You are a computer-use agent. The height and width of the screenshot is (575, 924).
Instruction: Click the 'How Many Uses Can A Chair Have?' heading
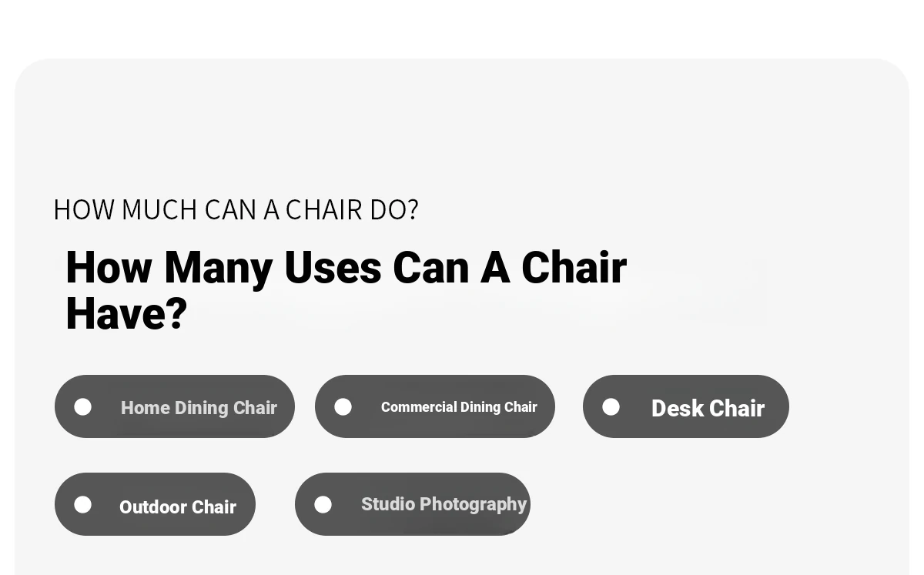(x=346, y=290)
